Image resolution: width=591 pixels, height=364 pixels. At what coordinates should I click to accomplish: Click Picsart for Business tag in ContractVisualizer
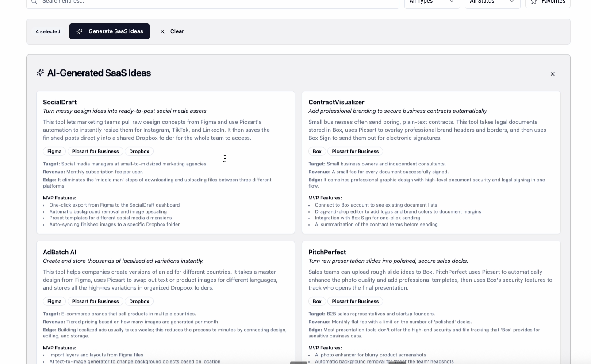click(355, 151)
